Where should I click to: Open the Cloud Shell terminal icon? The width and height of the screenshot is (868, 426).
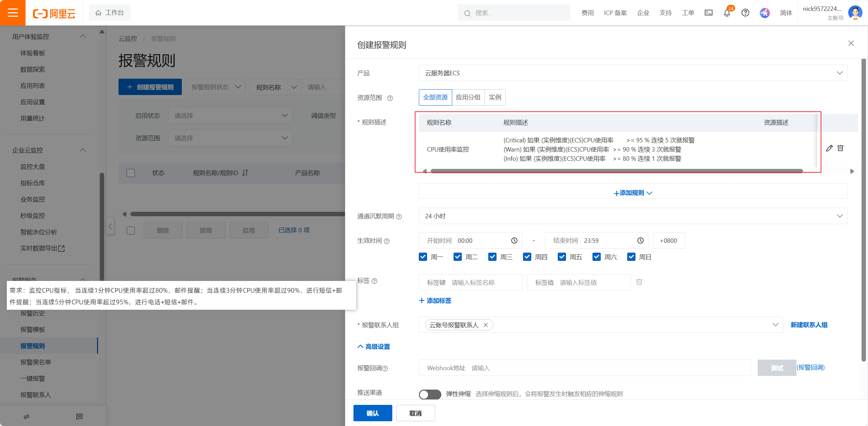pyautogui.click(x=709, y=13)
